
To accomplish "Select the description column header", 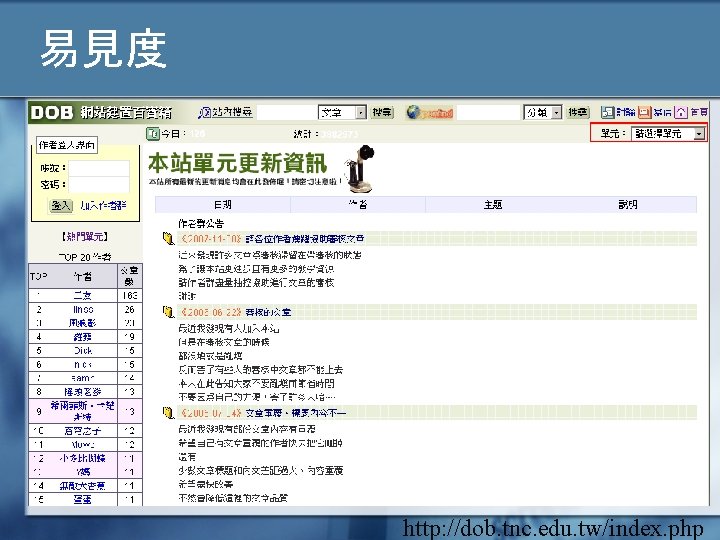I will tap(628, 205).
